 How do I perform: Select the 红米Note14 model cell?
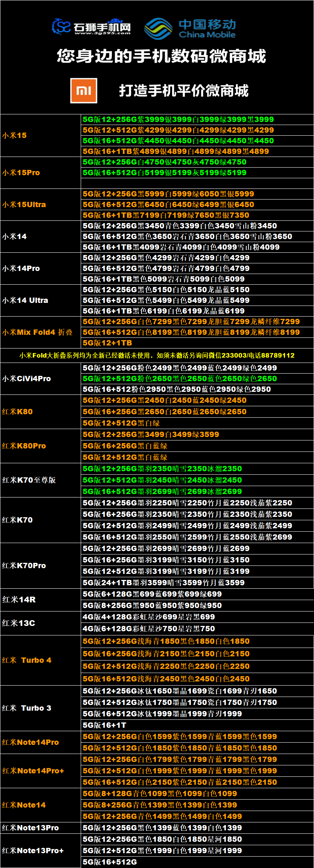pos(41,805)
